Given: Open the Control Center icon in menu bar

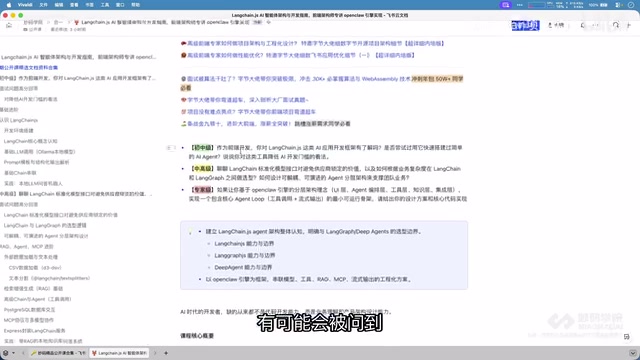Looking at the screenshot, I should (618, 5).
